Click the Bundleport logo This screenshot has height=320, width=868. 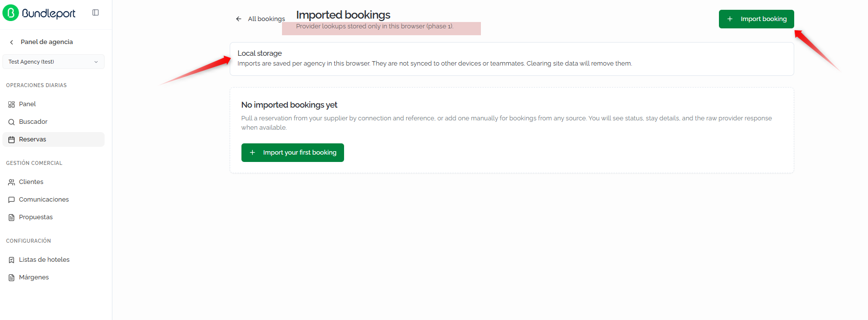(40, 13)
